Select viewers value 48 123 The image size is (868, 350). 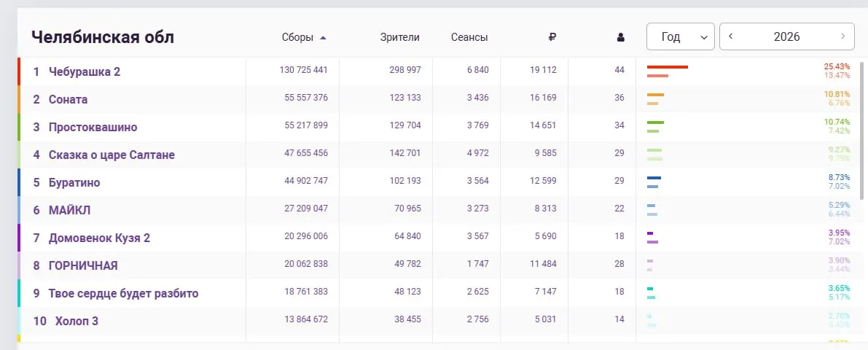coord(408,291)
